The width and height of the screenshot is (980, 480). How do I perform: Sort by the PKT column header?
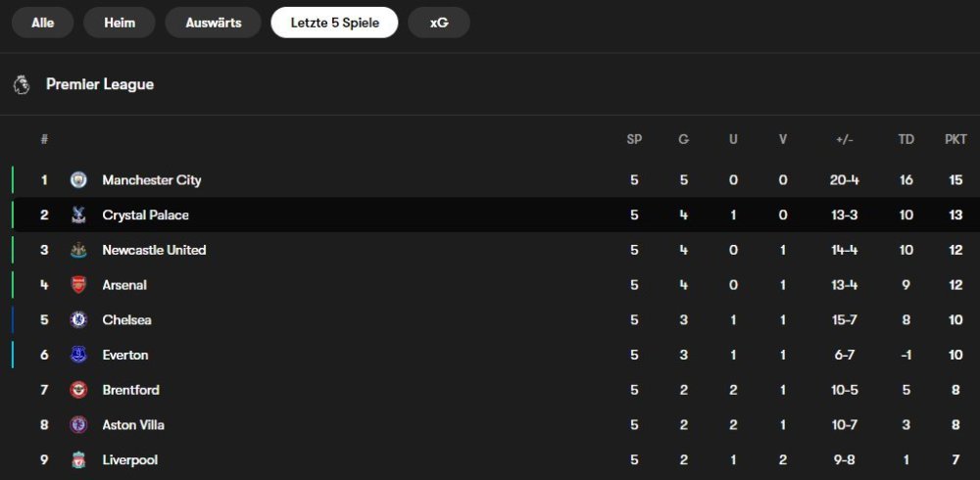coord(955,139)
